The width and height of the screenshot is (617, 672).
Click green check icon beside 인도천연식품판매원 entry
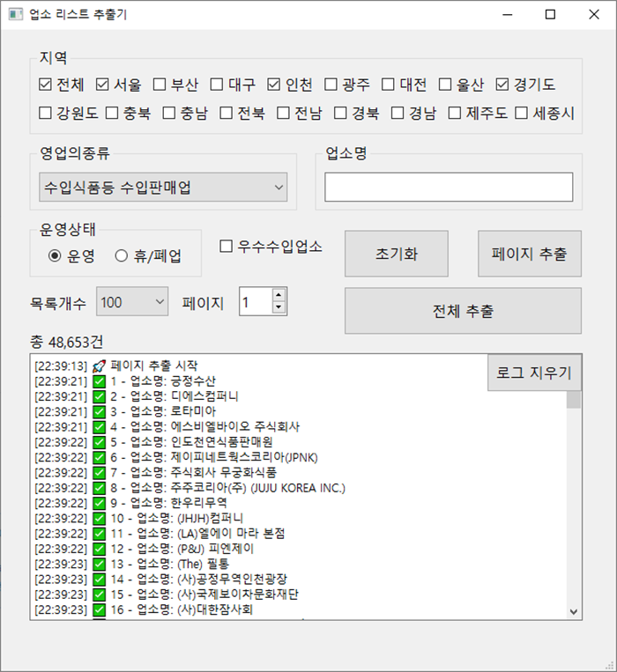coord(99,442)
